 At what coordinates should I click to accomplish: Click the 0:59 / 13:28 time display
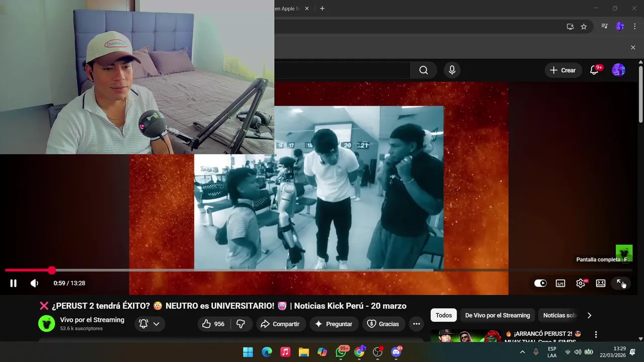tap(69, 283)
